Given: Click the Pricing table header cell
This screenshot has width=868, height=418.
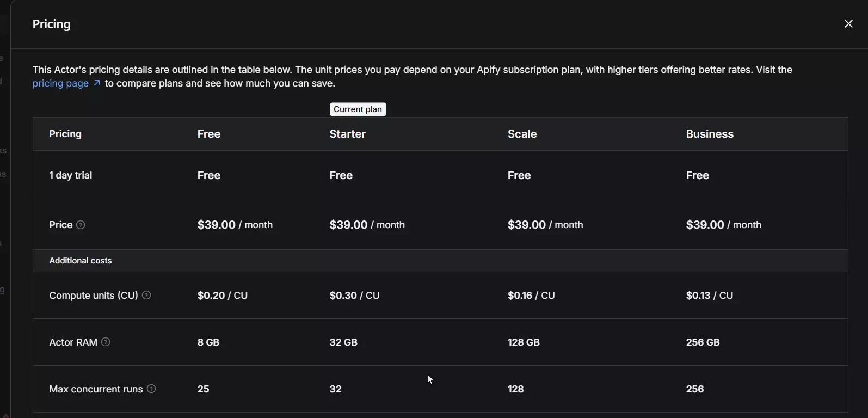Looking at the screenshot, I should (65, 134).
